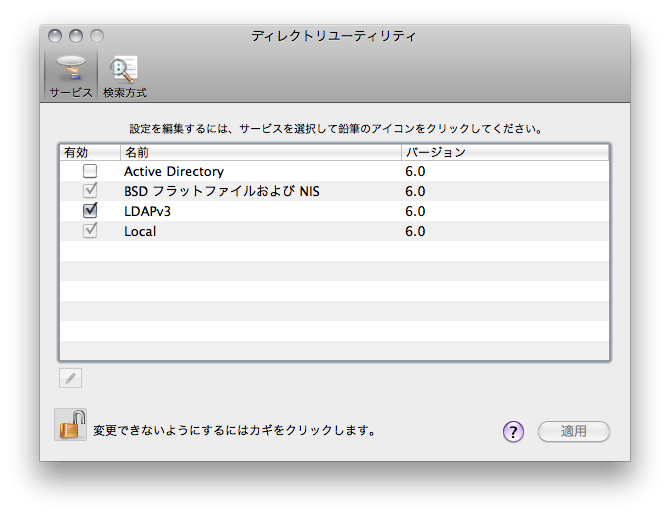The width and height of the screenshot is (670, 516).
Task: Enable the Active Directory checkbox
Action: [x=91, y=171]
